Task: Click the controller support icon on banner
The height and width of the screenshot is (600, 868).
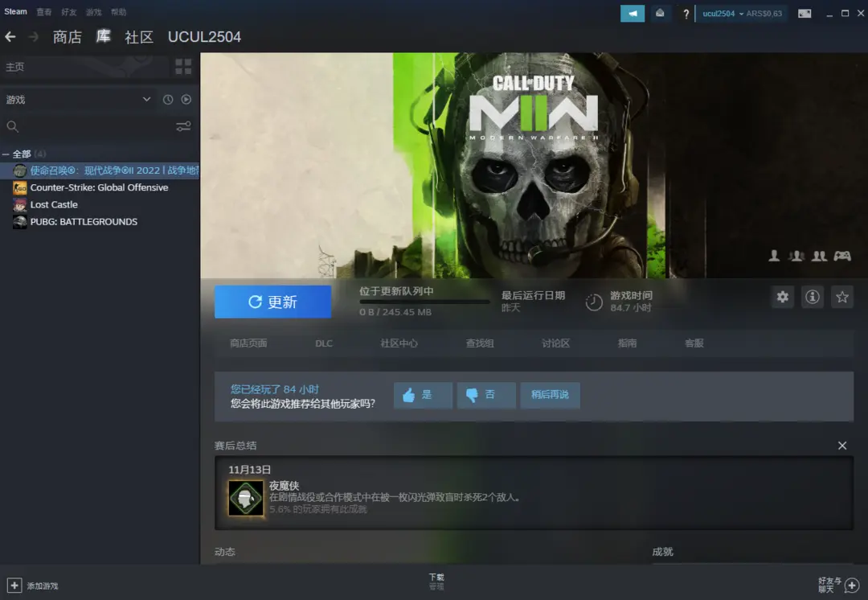Action: click(x=842, y=256)
